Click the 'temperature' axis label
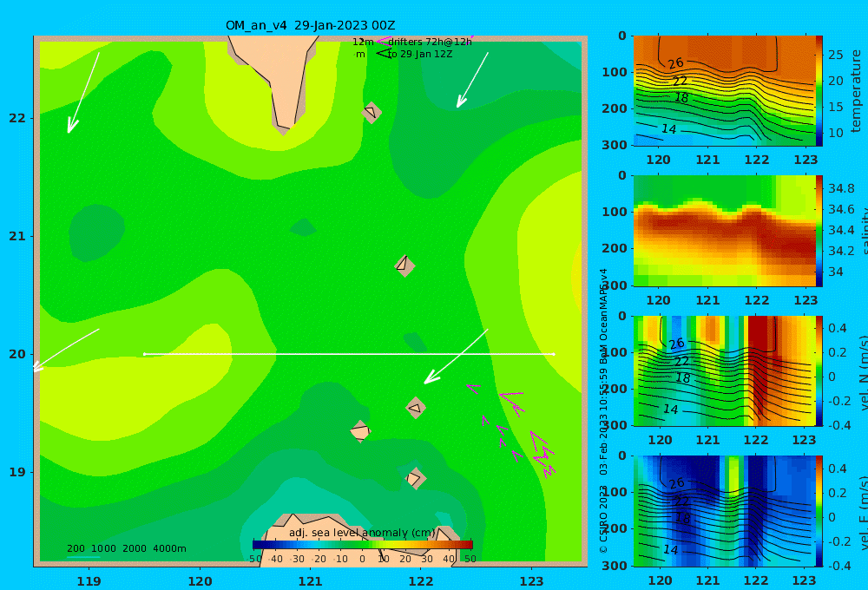Image resolution: width=868 pixels, height=590 pixels. pos(856,91)
